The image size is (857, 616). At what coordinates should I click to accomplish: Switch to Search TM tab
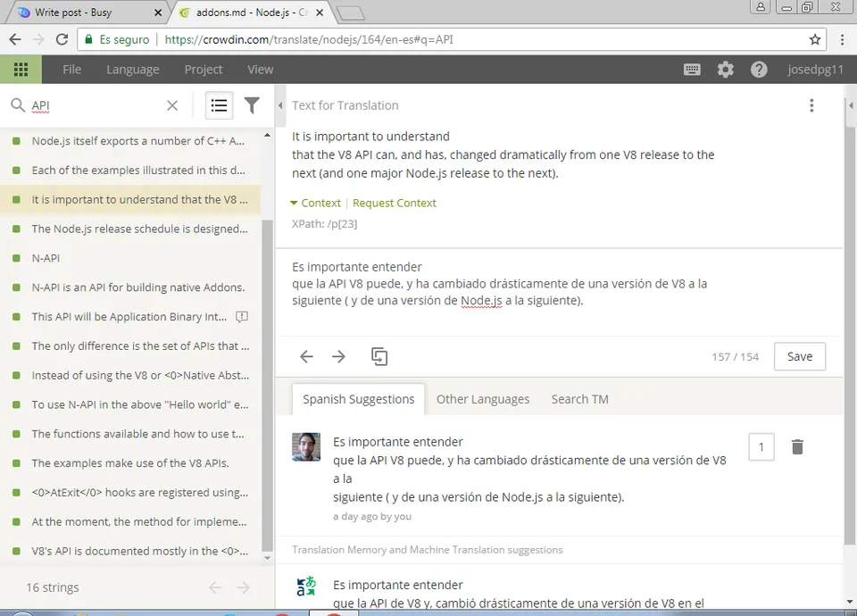click(580, 399)
